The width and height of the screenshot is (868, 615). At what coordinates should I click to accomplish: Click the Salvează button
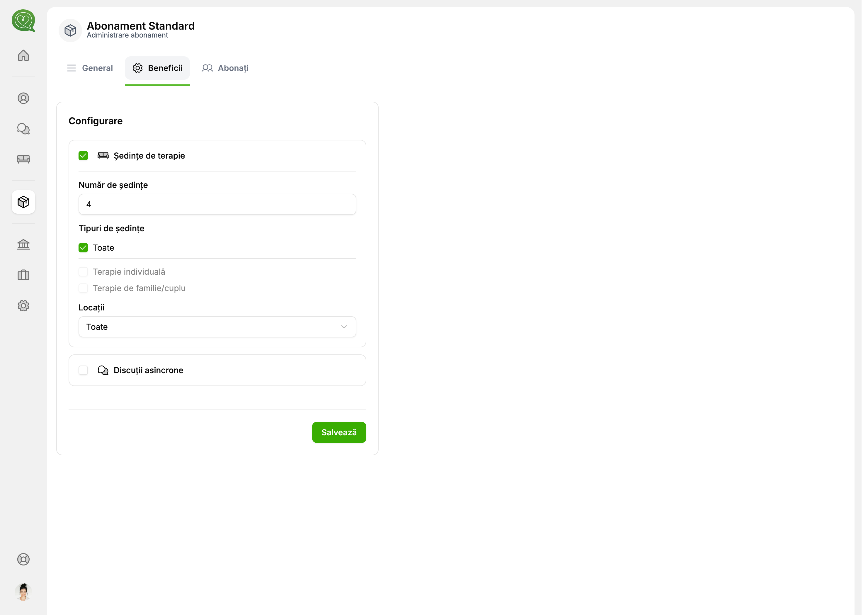tap(341, 435)
